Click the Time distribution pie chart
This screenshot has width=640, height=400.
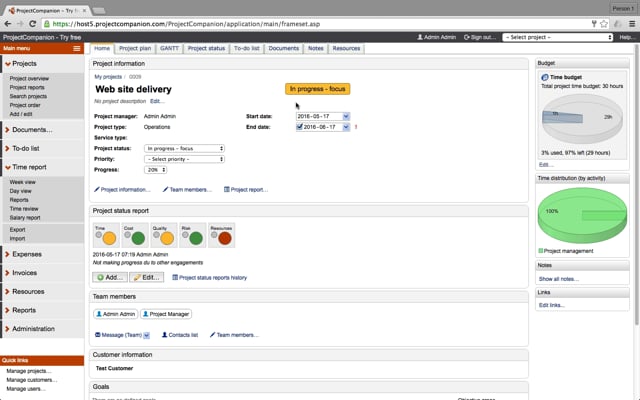[582, 216]
